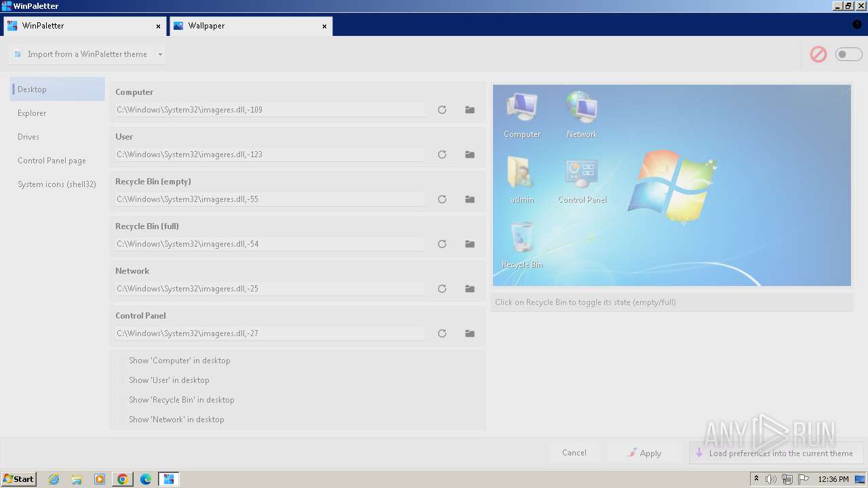Viewport: 868px width, 488px height.
Task: Reset the User icon path
Action: [x=442, y=155]
